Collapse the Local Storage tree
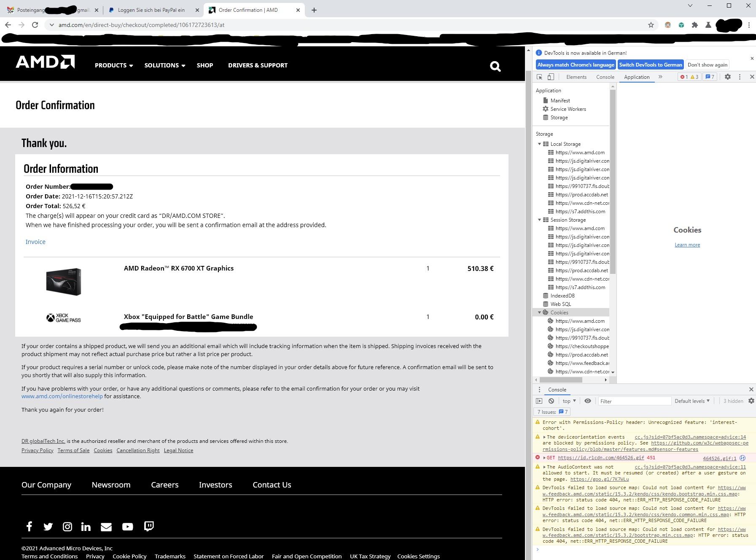 click(539, 144)
